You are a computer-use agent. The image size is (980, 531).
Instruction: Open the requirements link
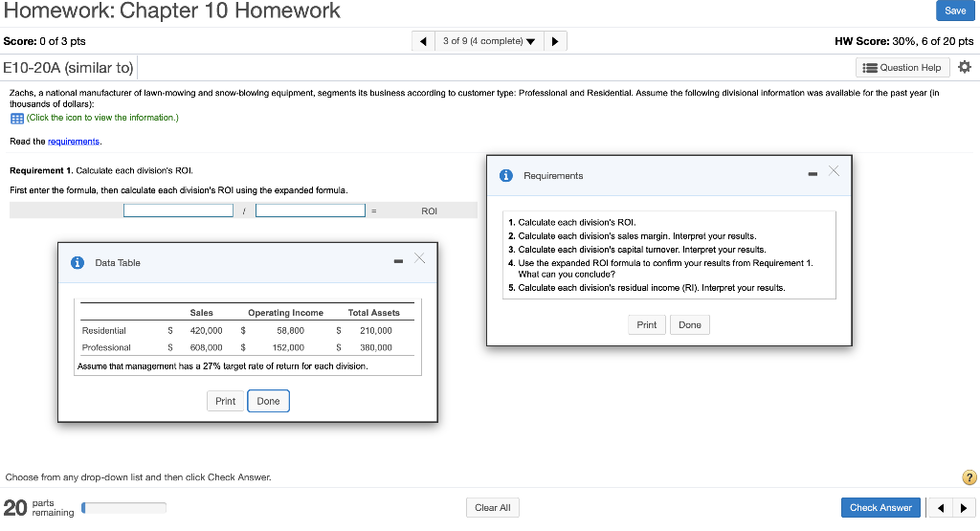tap(74, 142)
